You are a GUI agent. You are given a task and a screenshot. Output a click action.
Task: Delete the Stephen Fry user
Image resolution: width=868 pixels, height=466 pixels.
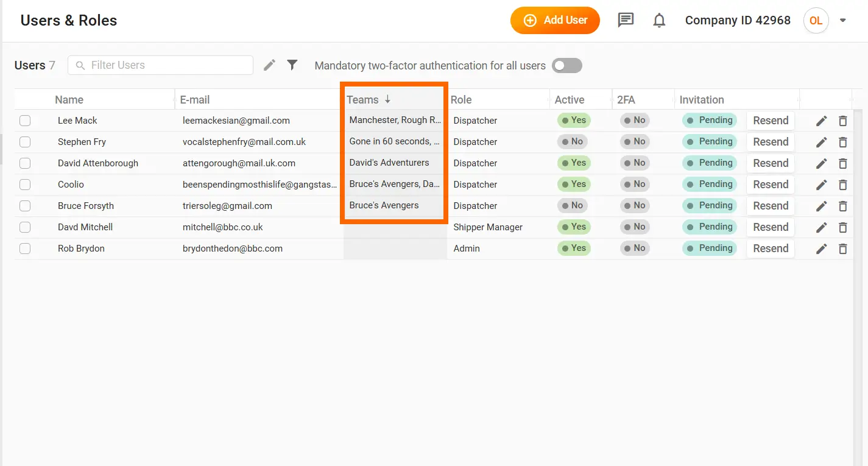point(843,142)
